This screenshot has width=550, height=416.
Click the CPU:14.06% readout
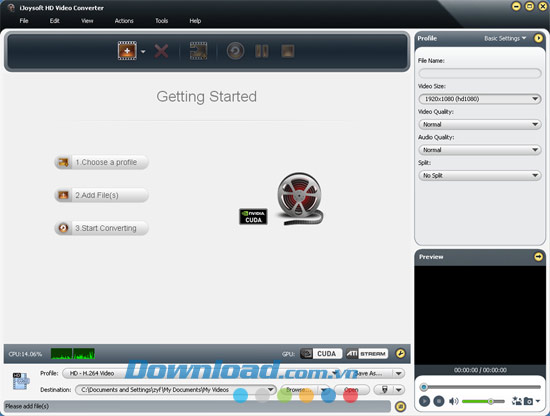click(x=25, y=354)
